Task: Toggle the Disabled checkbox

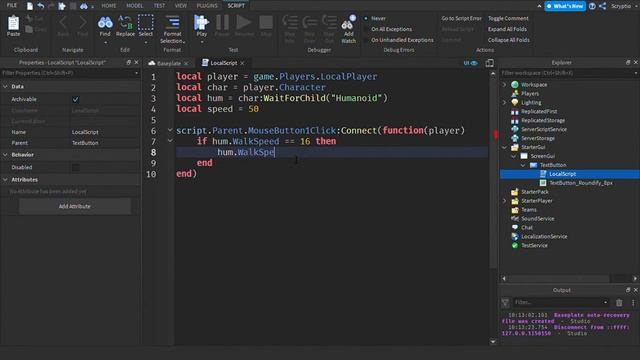Action: 76,167
